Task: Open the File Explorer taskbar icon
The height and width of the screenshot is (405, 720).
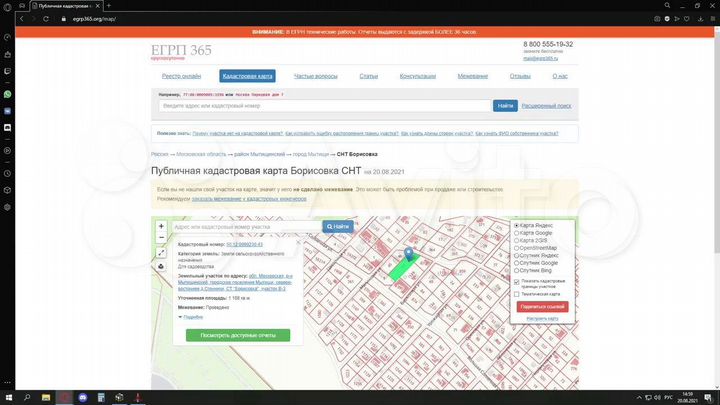Action: click(46, 397)
